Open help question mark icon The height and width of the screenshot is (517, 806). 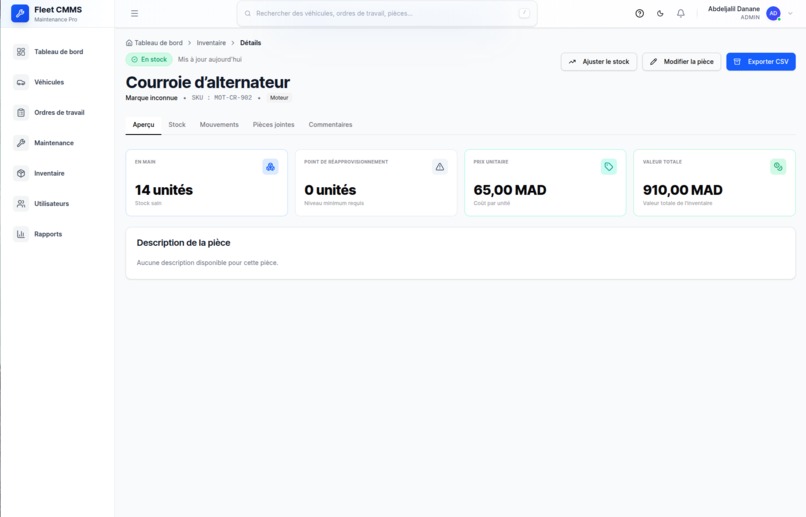point(639,13)
